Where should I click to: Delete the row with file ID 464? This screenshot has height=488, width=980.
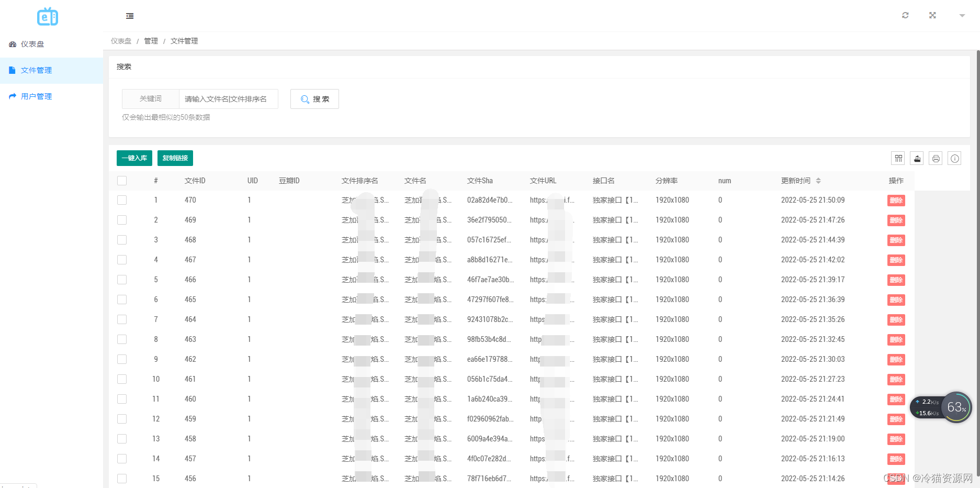coord(896,320)
